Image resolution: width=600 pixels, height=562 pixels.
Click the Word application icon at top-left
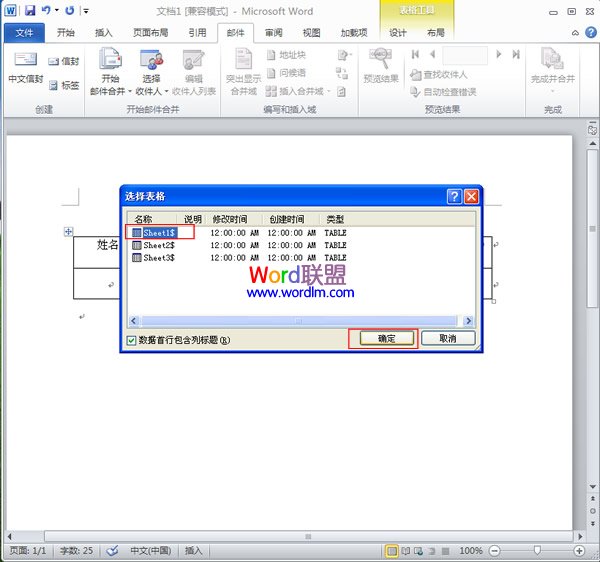point(10,10)
